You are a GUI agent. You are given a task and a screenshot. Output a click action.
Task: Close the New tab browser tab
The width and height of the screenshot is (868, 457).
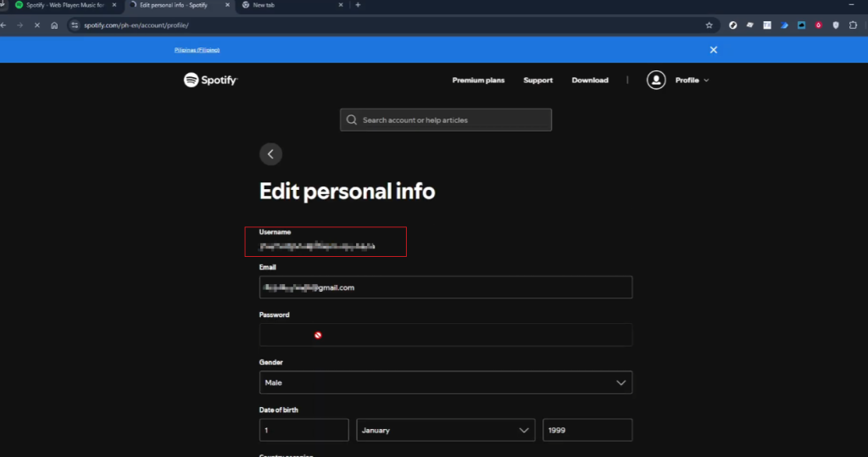click(x=341, y=5)
